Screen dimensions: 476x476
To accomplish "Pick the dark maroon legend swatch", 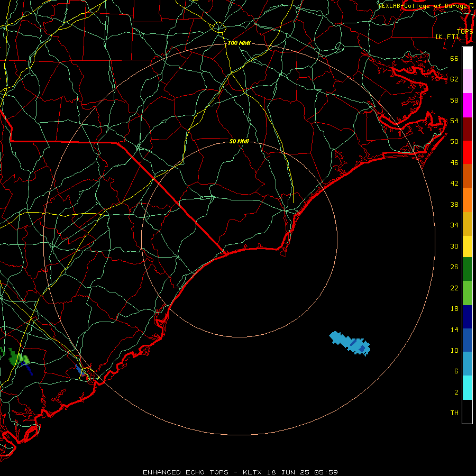I will [467, 129].
